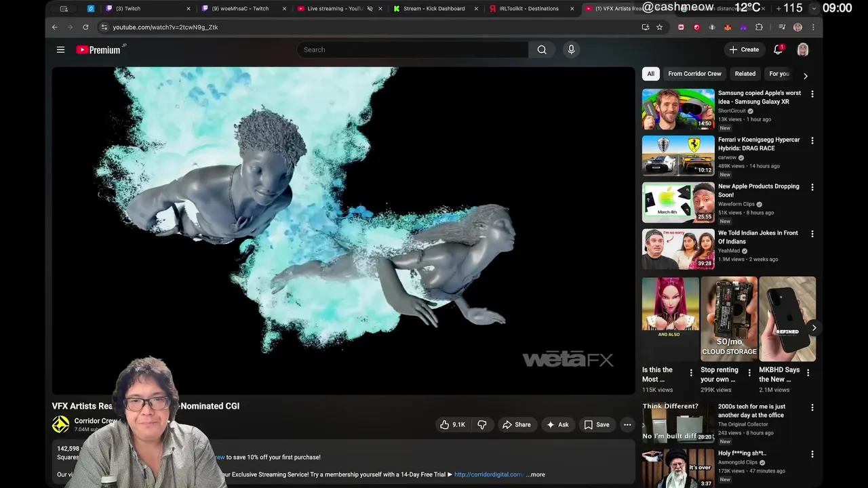Viewport: 868px width, 488px height.
Task: Go back with browser back arrow
Action: click(x=55, y=27)
